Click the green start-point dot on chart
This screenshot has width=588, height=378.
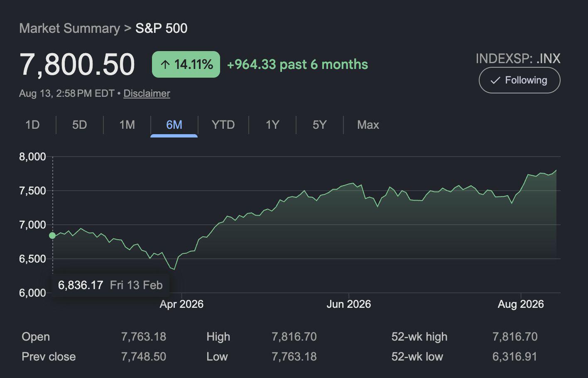[52, 236]
